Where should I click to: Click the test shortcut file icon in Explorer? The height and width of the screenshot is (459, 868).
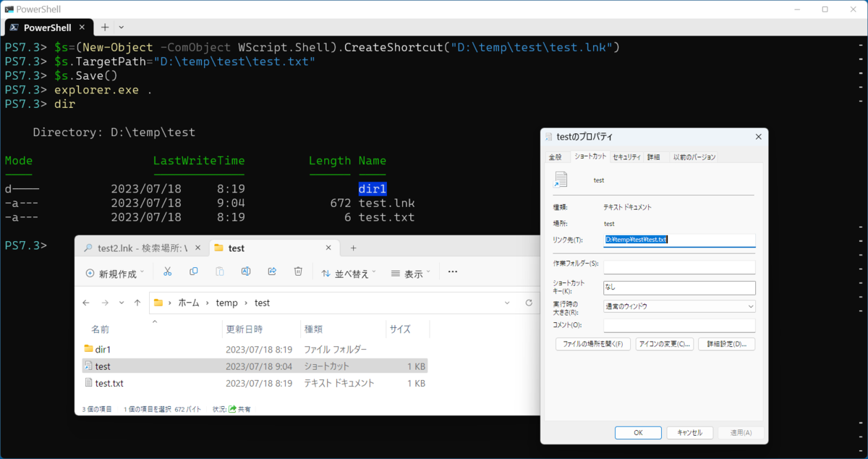[x=89, y=366]
